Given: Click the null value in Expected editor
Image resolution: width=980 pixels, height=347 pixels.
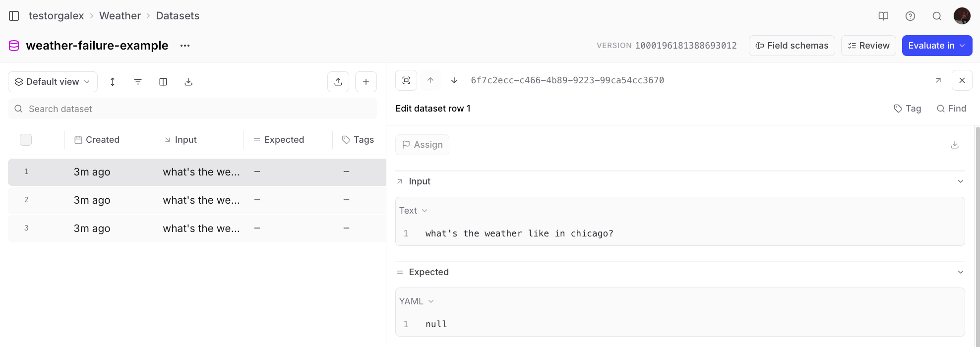Looking at the screenshot, I should [x=436, y=324].
